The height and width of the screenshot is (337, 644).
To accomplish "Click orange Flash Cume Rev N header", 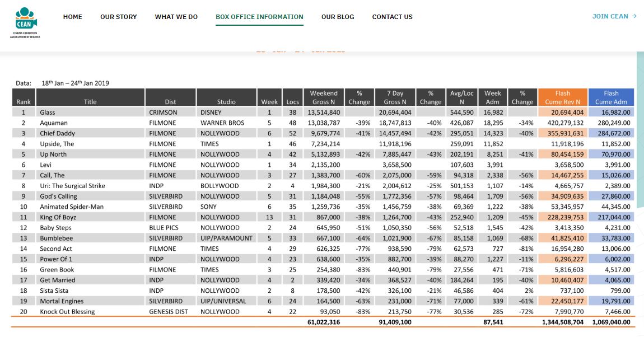I will coord(563,98).
